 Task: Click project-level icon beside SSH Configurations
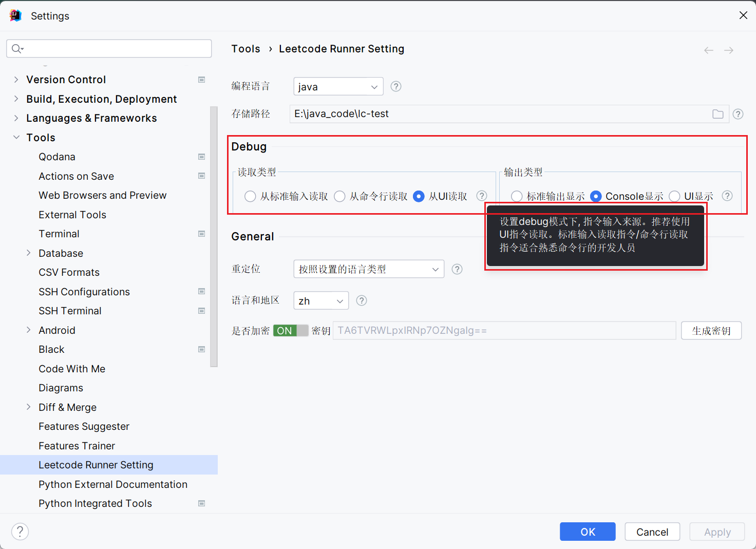[x=202, y=291]
